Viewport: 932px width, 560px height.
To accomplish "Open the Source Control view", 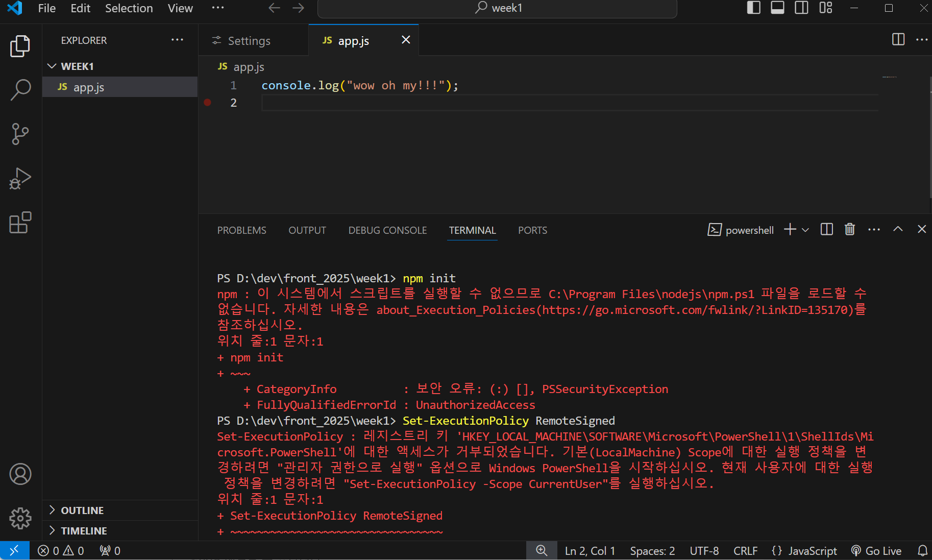I will pyautogui.click(x=20, y=134).
